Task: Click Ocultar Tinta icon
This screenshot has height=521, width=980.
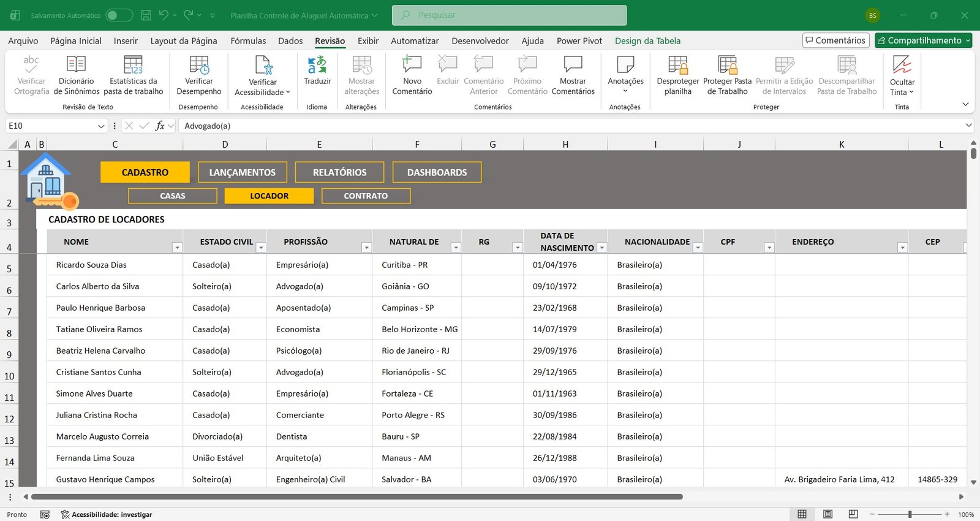Action: coord(902,64)
